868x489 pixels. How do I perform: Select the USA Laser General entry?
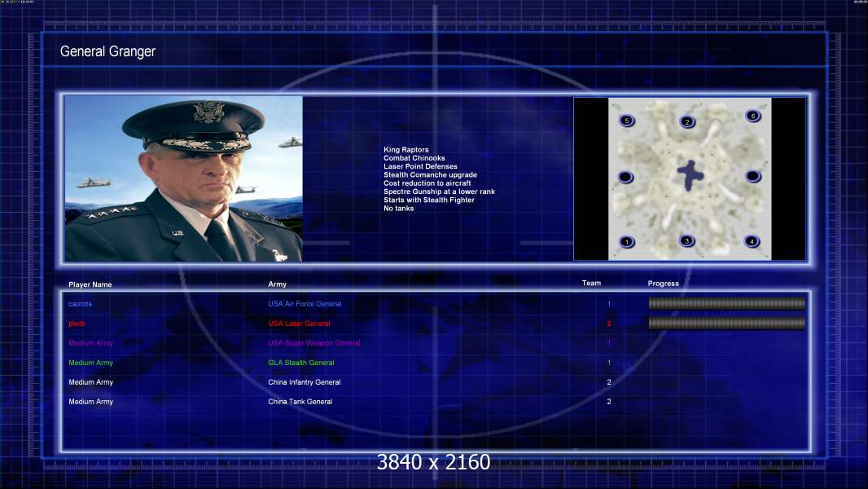click(300, 324)
